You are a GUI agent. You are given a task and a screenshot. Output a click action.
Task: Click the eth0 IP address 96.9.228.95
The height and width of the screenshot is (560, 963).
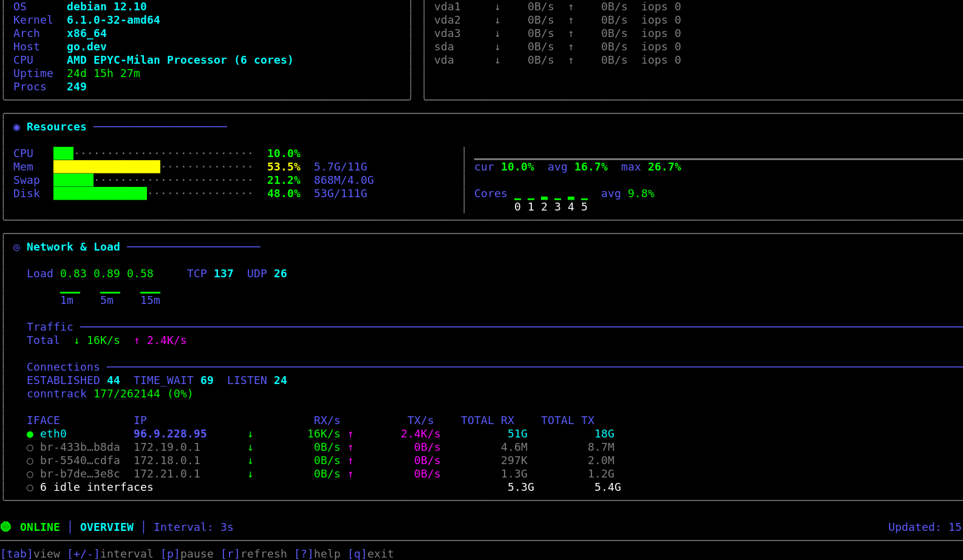(170, 434)
